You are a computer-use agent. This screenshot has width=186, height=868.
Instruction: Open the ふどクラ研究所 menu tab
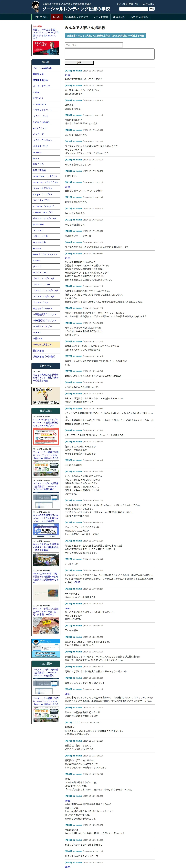139,17
